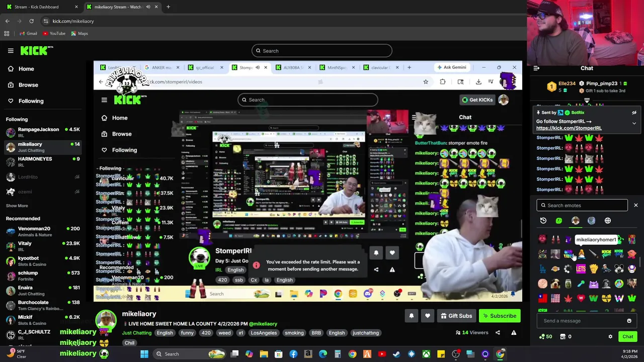
Task: Focus the Send a message field
Action: pyautogui.click(x=582, y=321)
